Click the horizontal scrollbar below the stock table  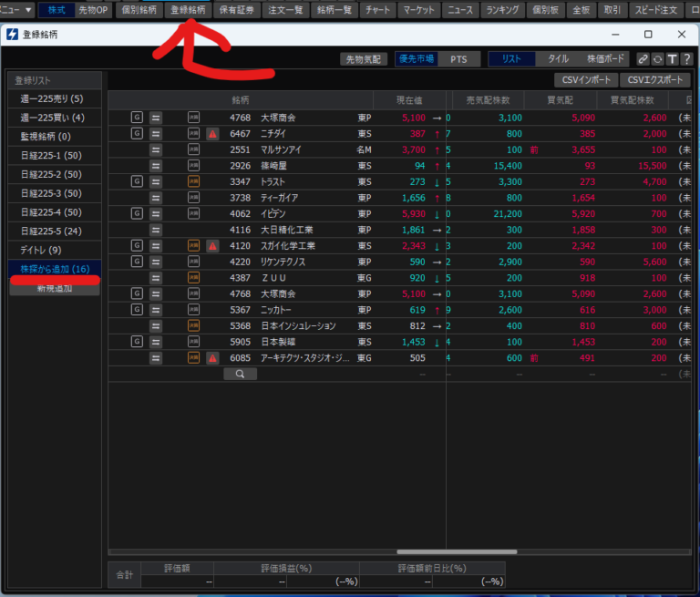(456, 551)
